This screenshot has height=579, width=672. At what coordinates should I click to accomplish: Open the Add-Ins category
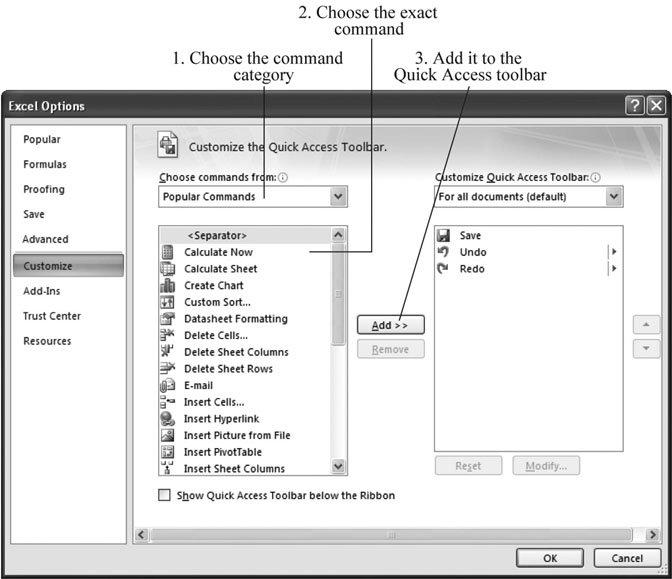coord(42,291)
